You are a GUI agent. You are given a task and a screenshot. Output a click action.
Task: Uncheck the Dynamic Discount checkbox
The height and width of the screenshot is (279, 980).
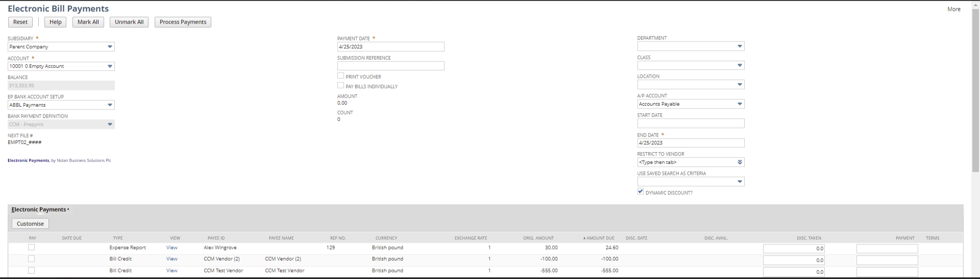pos(641,192)
